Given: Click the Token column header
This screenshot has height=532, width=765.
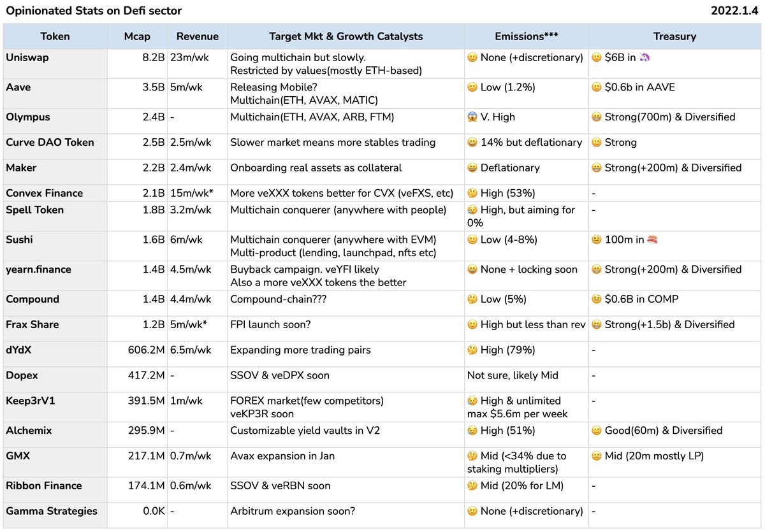Looking at the screenshot, I should [55, 36].
